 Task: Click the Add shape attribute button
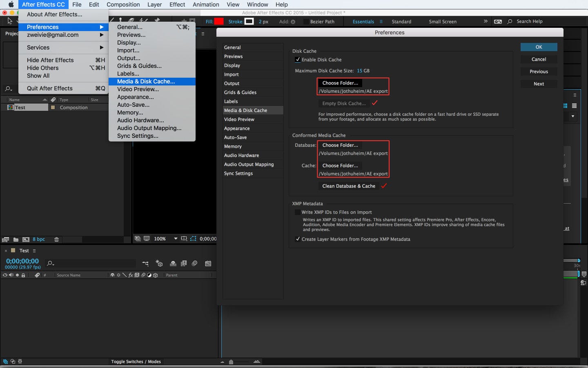[x=293, y=22]
